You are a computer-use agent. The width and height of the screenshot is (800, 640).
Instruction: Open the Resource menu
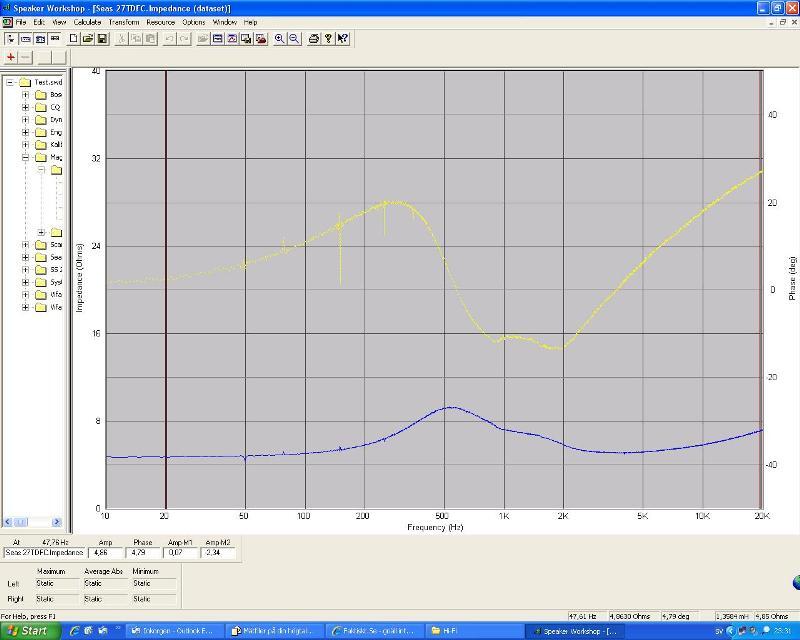pos(161,22)
